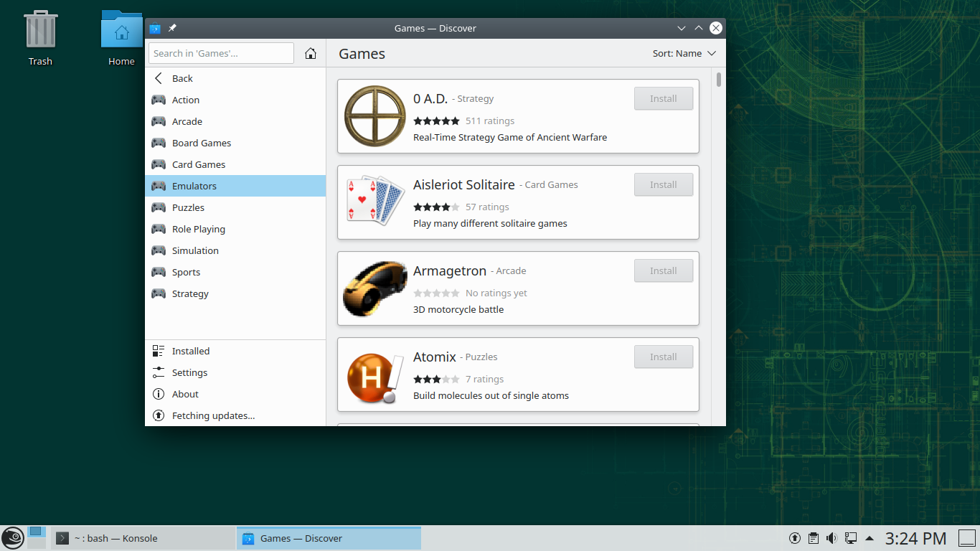Click the Aisleriot Solitaire cards icon

pyautogui.click(x=375, y=202)
